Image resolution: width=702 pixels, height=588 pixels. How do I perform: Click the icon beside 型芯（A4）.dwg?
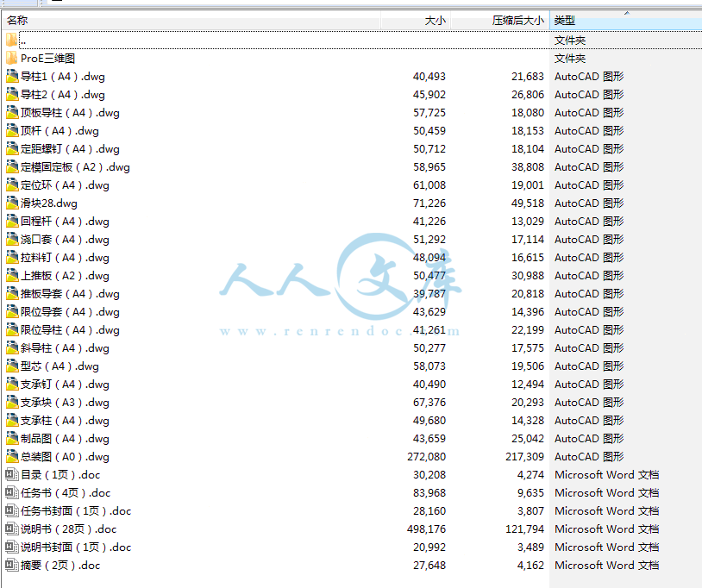(12, 366)
